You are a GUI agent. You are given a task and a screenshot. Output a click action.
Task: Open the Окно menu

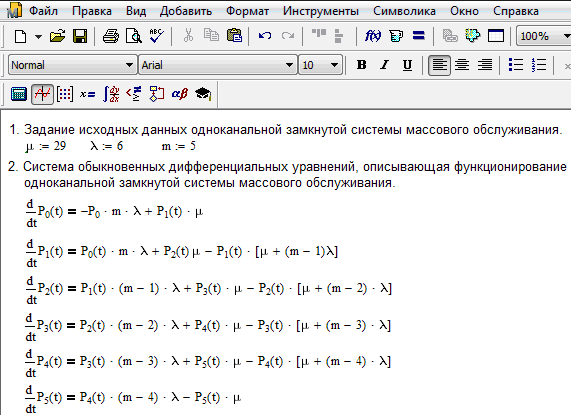point(465,11)
